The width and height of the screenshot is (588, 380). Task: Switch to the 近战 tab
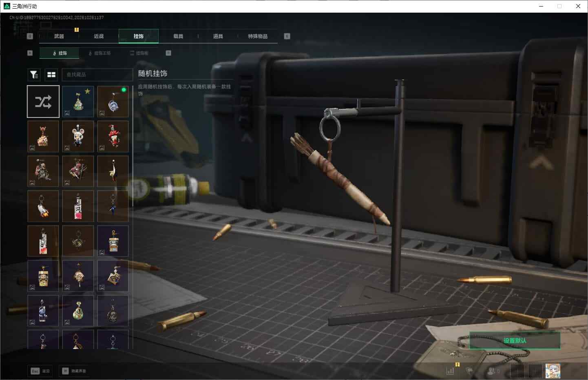click(99, 36)
